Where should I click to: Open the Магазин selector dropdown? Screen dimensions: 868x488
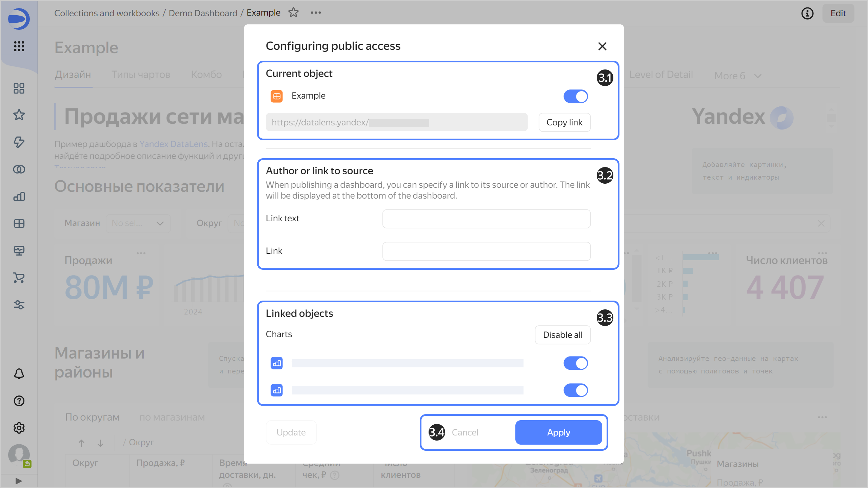138,223
